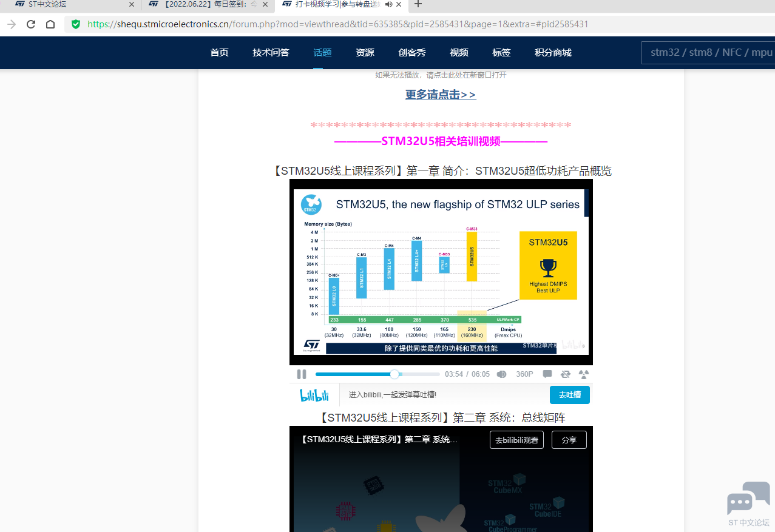Open the danmaku comment bubble icon
The image size is (775, 532).
547,374
